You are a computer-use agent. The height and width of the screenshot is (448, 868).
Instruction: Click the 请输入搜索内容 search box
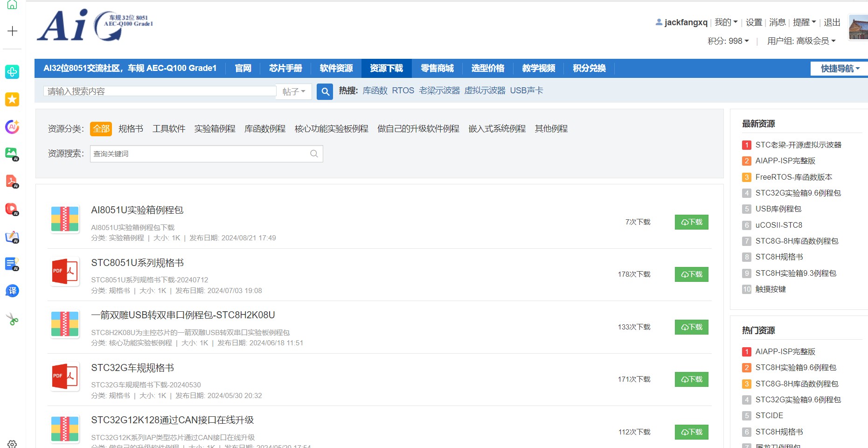point(160,91)
